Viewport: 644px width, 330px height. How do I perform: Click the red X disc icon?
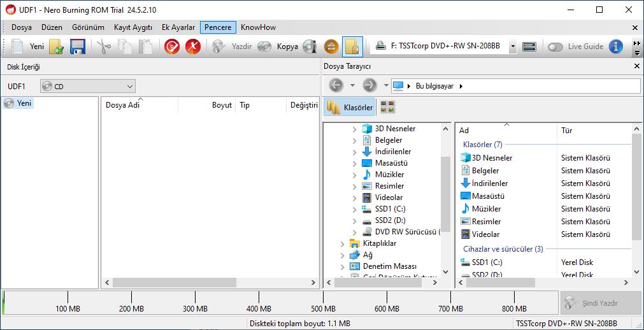(192, 47)
